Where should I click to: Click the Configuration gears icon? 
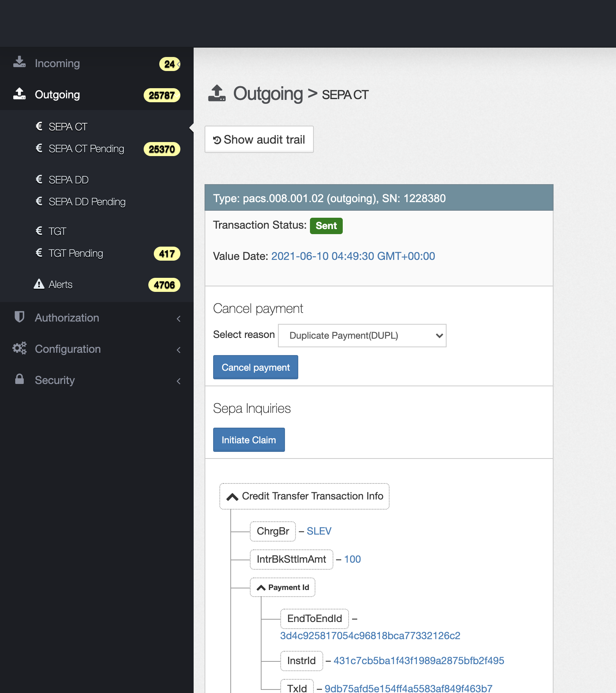click(x=20, y=348)
